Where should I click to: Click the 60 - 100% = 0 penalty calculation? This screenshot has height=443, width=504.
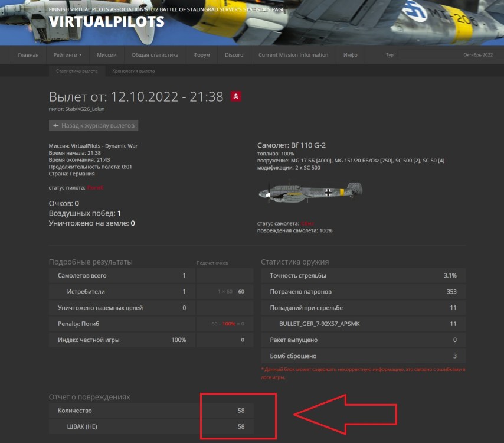(x=228, y=324)
